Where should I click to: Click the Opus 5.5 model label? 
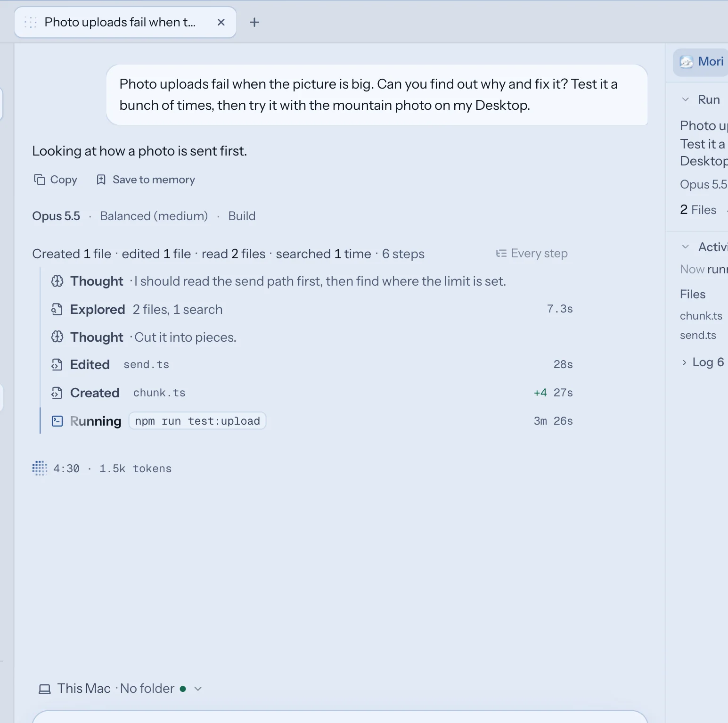click(56, 216)
